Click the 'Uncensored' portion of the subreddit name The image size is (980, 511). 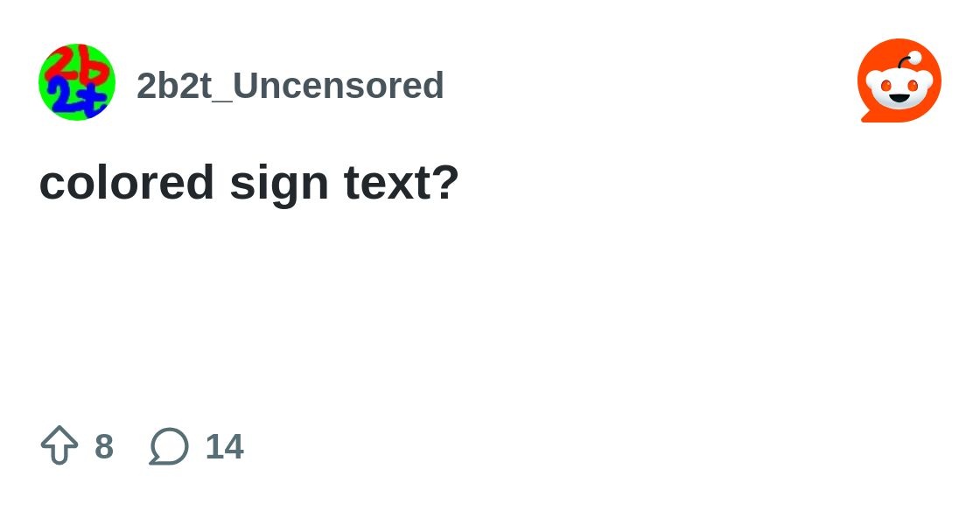pyautogui.click(x=339, y=86)
